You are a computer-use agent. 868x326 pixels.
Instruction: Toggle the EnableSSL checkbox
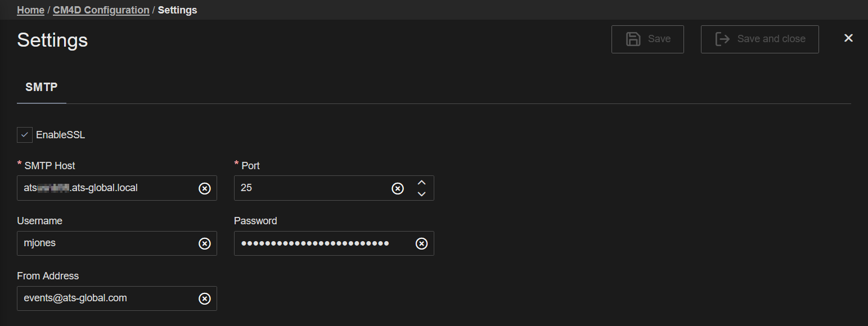(x=25, y=135)
